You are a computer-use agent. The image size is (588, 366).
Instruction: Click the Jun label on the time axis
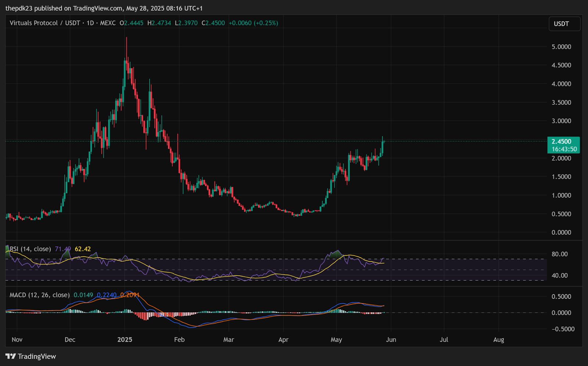click(391, 340)
